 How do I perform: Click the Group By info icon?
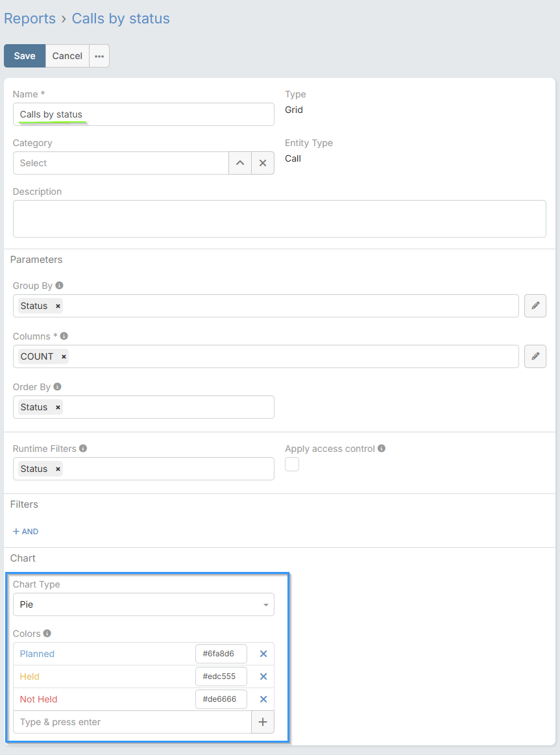pyautogui.click(x=60, y=286)
